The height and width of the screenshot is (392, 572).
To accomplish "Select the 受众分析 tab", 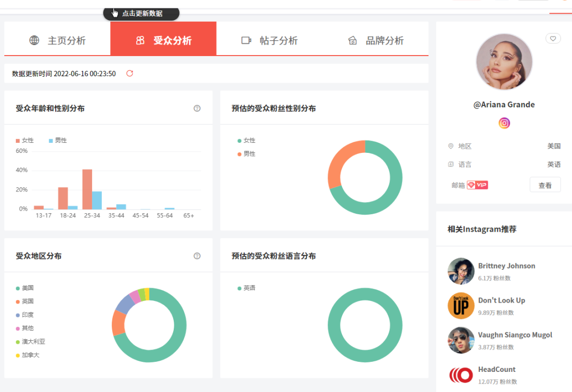I will [x=164, y=39].
